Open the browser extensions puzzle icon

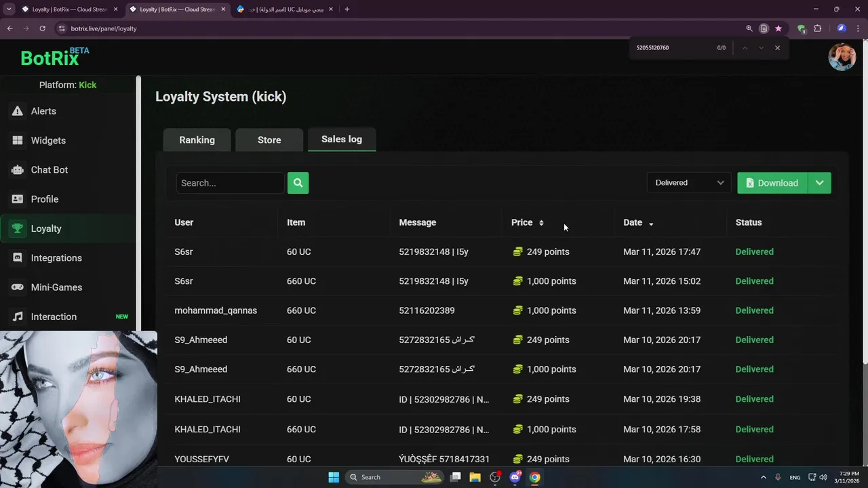[x=817, y=28]
